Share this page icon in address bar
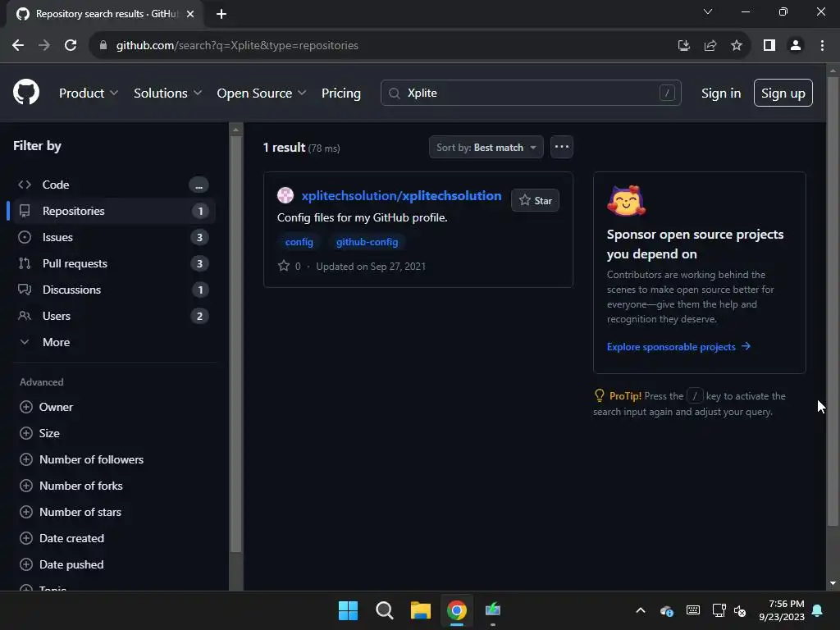 tap(710, 46)
